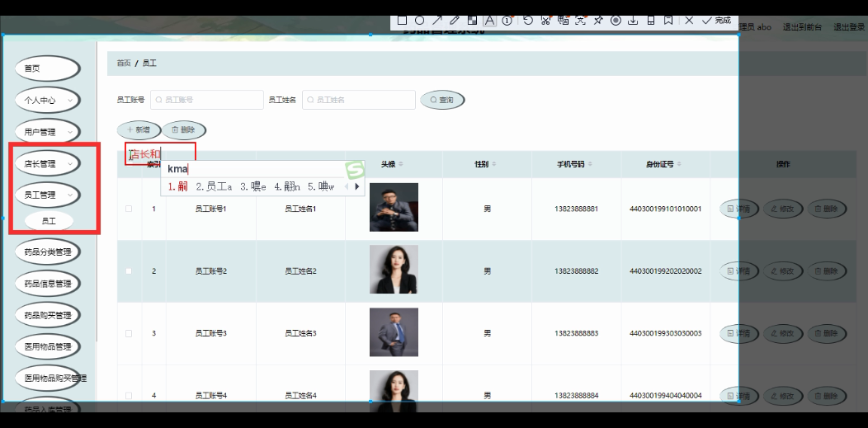868x428 pixels.
Task: Click 修改 for 员工账号2 row
Action: [783, 271]
